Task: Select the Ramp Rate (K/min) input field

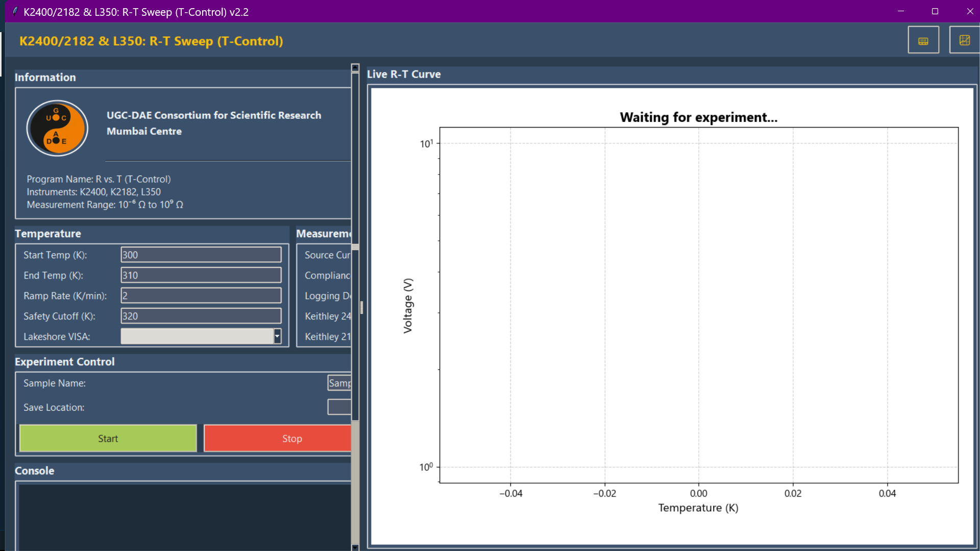Action: coord(201,295)
